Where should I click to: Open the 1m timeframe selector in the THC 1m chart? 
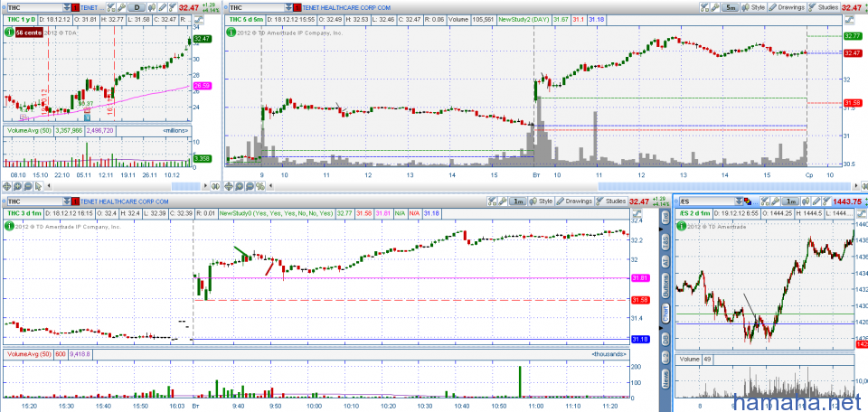click(x=517, y=201)
